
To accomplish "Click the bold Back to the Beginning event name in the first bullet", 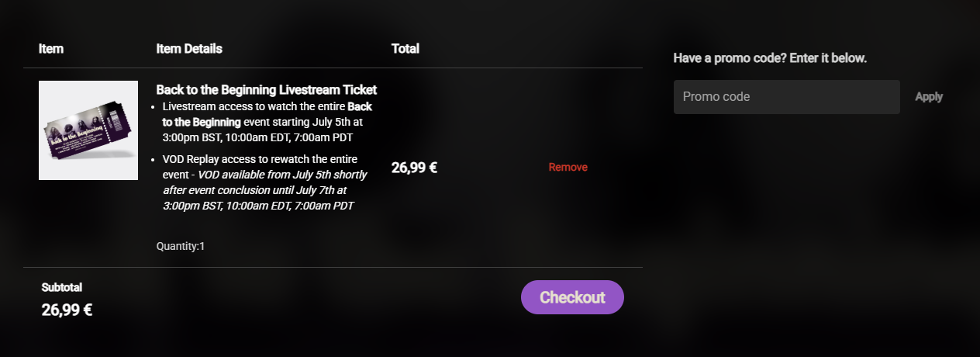I will pos(267,114).
